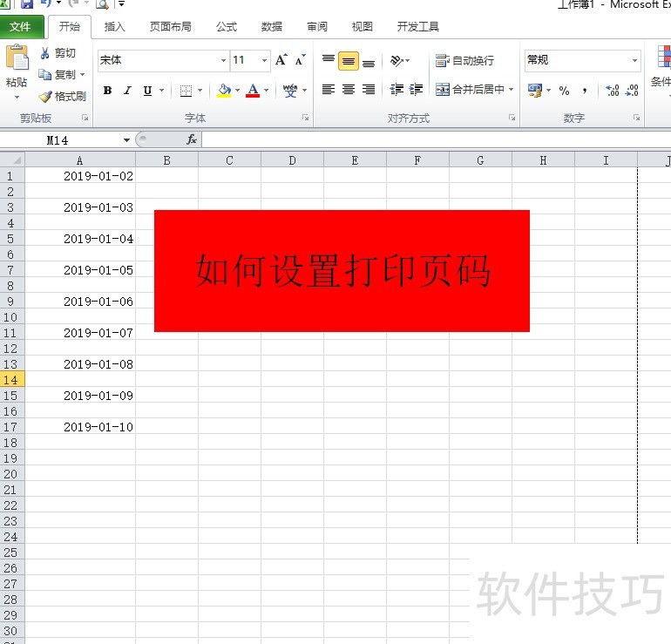Viewport: 671px width, 644px height.
Task: Open merge and center dropdown arrow
Action: tap(511, 90)
